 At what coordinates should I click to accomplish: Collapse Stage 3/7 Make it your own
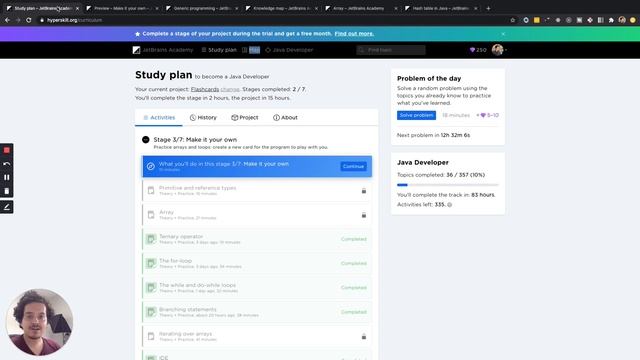point(146,140)
